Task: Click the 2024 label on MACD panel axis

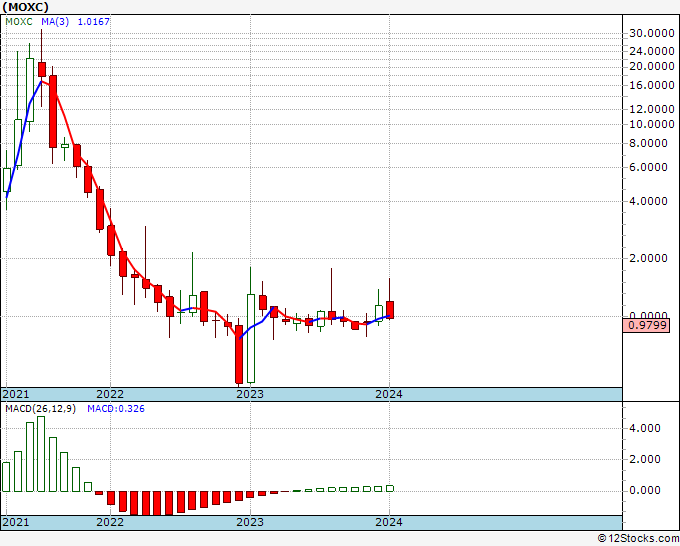Action: coord(389,522)
